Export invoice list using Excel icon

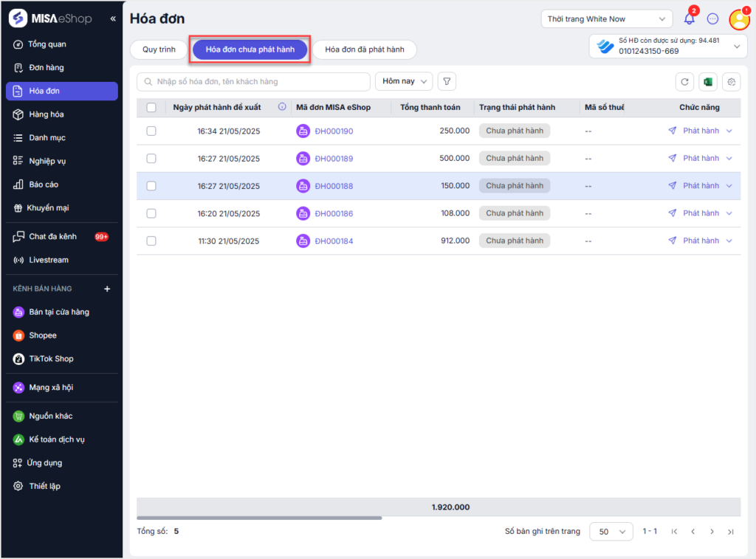[x=708, y=82]
